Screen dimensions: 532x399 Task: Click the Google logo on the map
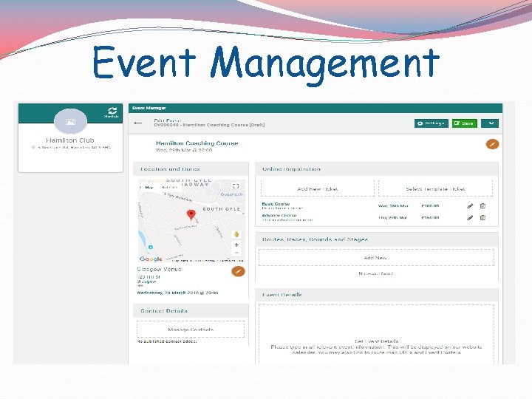pos(151,259)
